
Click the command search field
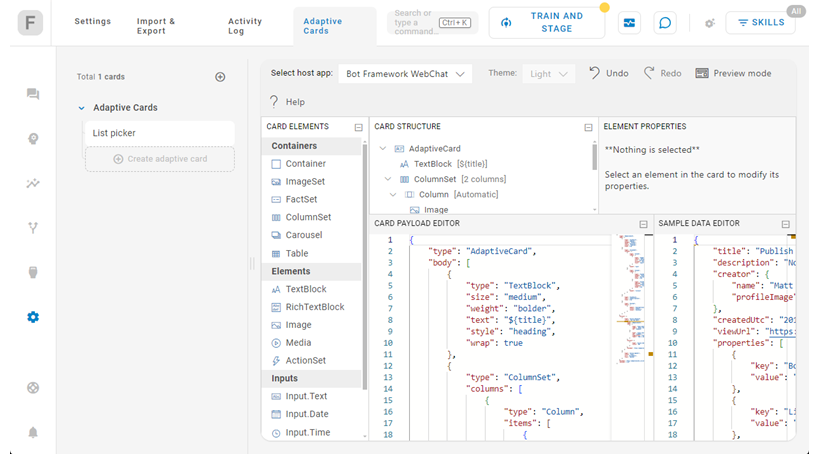[411, 23]
